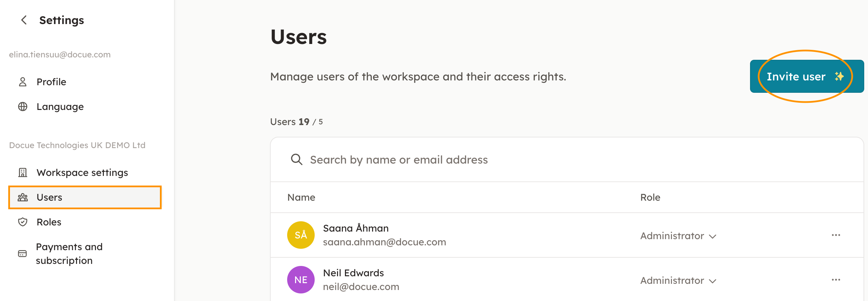
Task: Click the Workspace settings building icon
Action: [x=23, y=172]
